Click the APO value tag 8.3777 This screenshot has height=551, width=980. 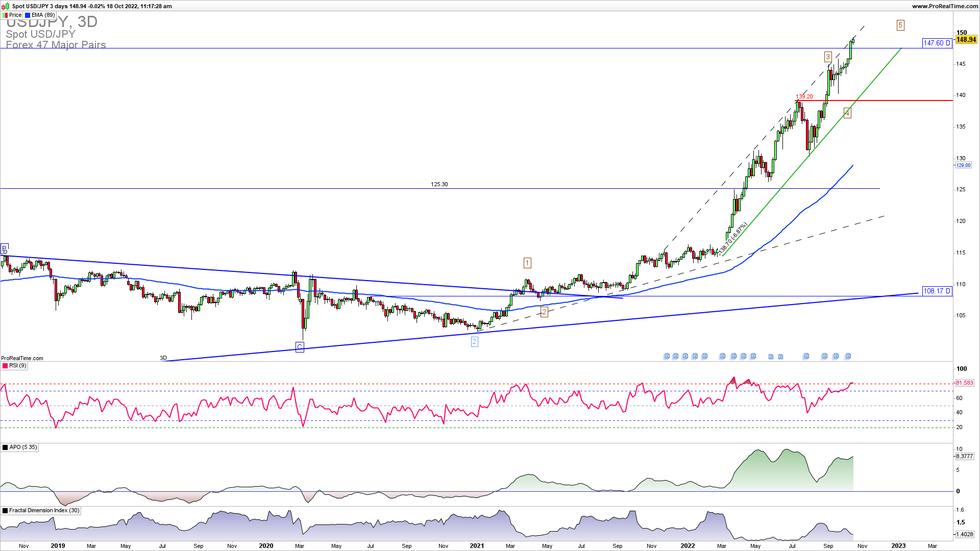click(x=964, y=457)
